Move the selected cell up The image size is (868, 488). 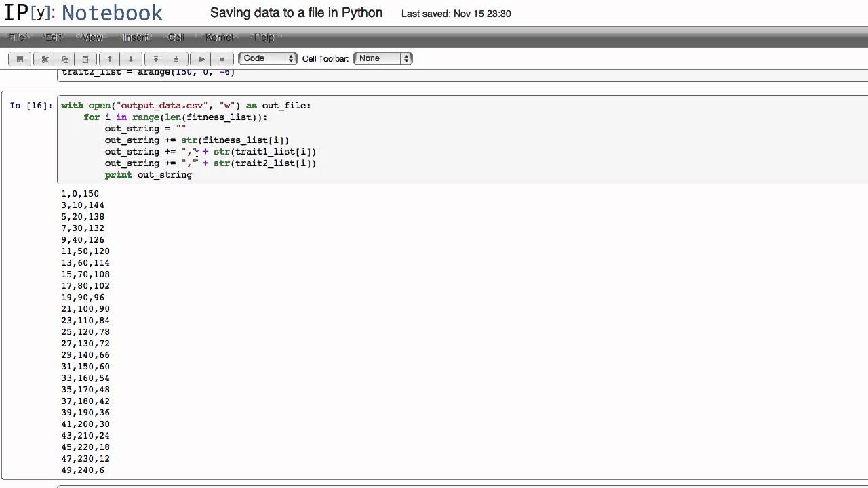[110, 58]
